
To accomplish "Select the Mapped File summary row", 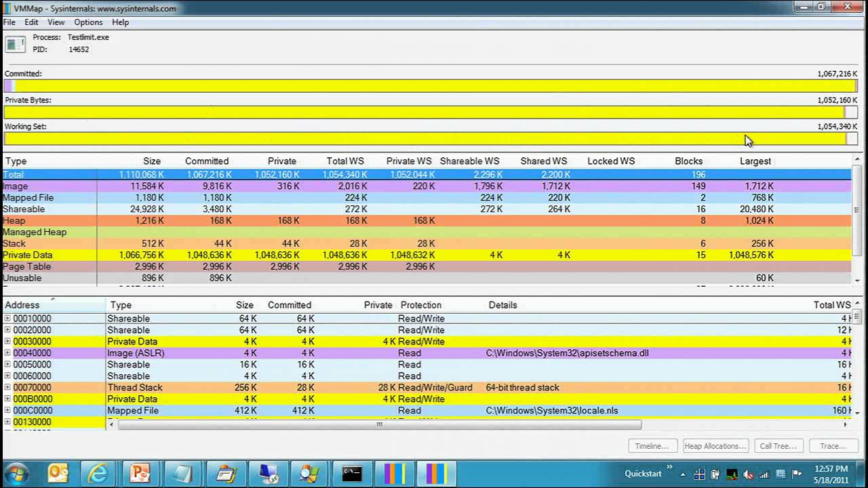I will [x=426, y=198].
